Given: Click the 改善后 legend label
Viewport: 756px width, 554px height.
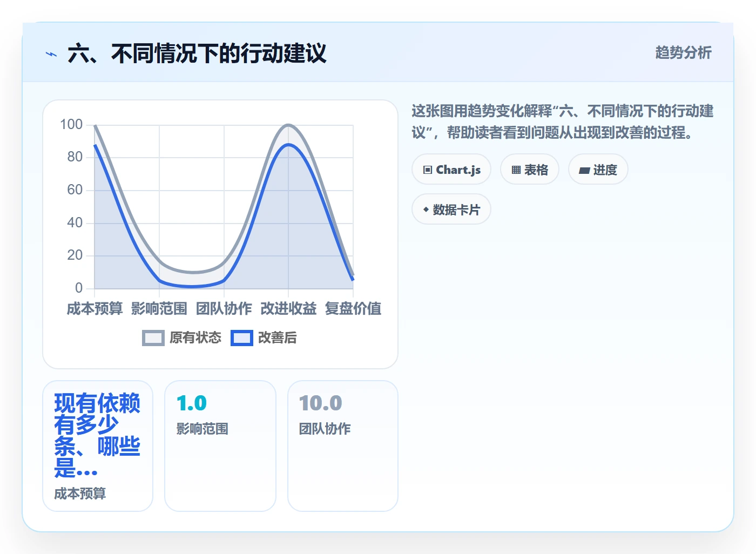Looking at the screenshot, I should pos(278,338).
